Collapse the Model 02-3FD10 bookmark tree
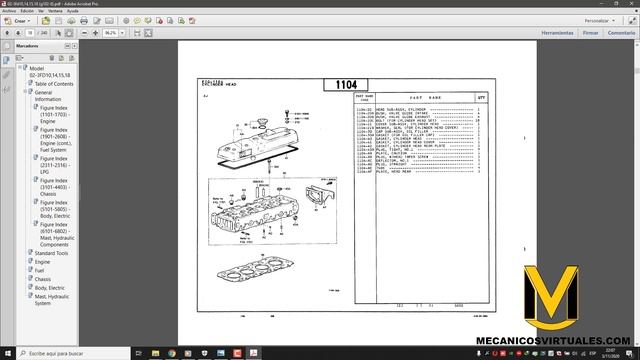Viewport: 640px width, 360px height. [x=20, y=67]
